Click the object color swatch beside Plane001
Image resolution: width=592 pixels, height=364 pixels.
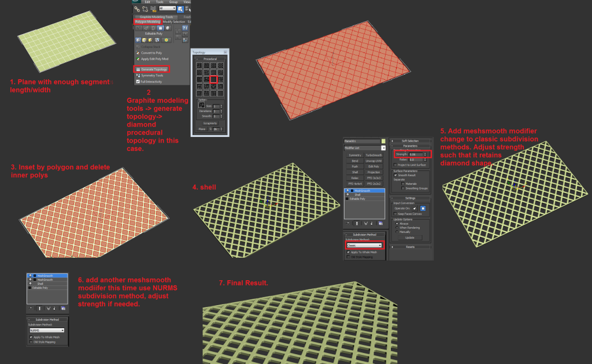click(383, 141)
